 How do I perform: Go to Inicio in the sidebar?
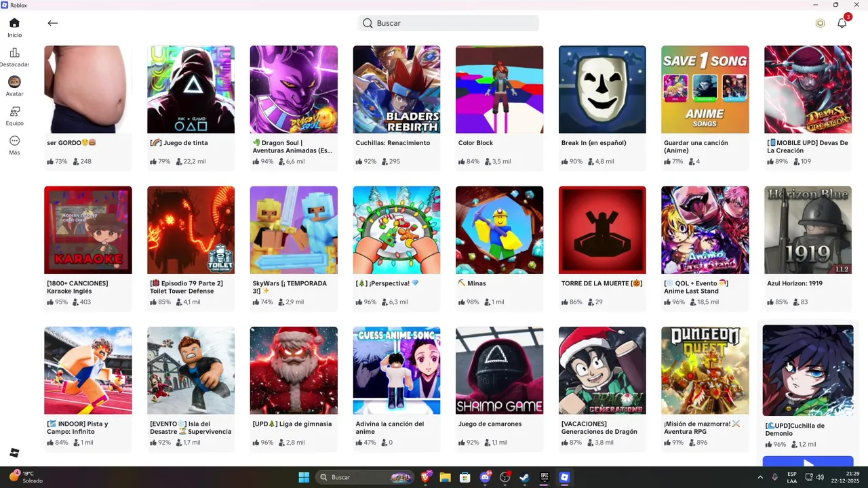coord(14,28)
